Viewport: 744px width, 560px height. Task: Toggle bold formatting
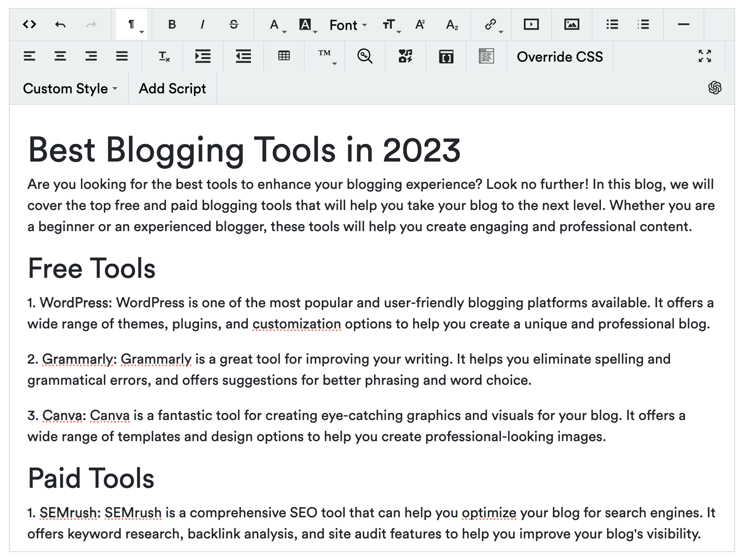(172, 25)
